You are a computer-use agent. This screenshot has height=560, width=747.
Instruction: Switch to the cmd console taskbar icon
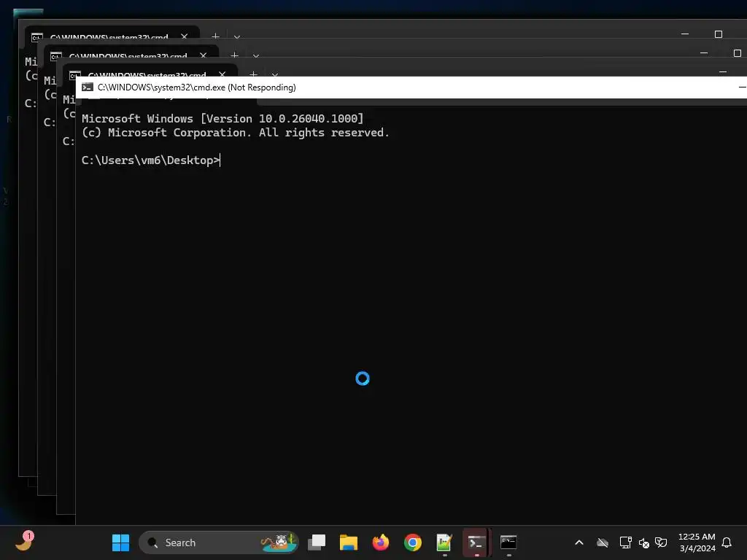click(508, 542)
